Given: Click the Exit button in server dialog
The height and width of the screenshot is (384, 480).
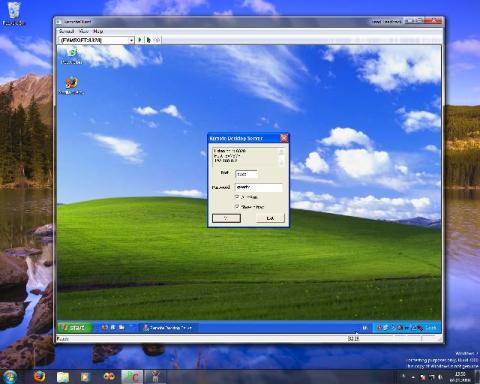Looking at the screenshot, I should (x=270, y=218).
